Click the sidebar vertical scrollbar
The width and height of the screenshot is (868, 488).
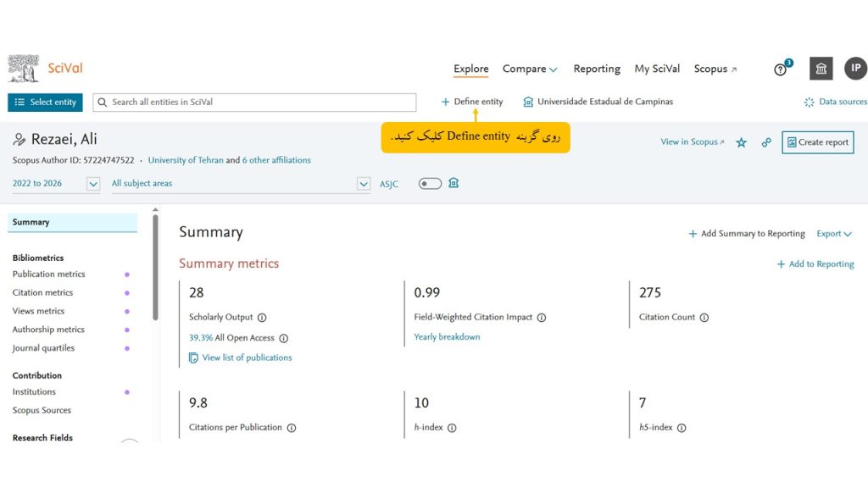coord(156,267)
